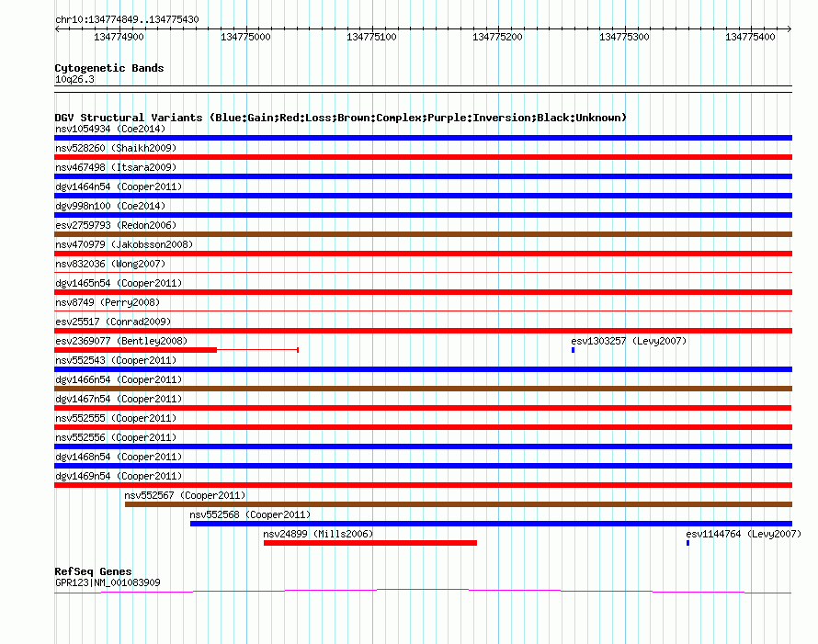818x644 pixels.
Task: Click the small blue esv1144764 marker
Action: [x=687, y=543]
